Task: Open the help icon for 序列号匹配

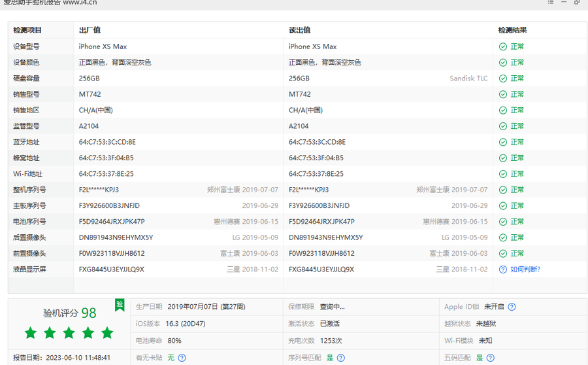Action: [341, 358]
